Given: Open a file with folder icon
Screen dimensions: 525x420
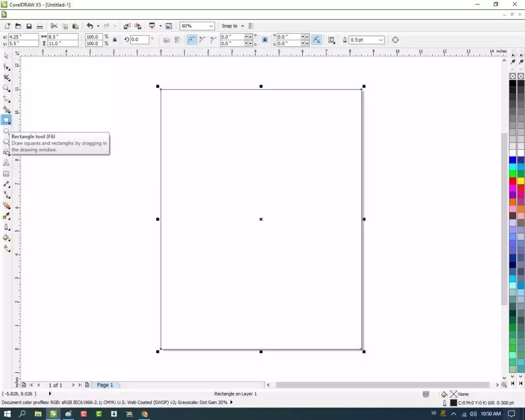Looking at the screenshot, I should pos(18,26).
